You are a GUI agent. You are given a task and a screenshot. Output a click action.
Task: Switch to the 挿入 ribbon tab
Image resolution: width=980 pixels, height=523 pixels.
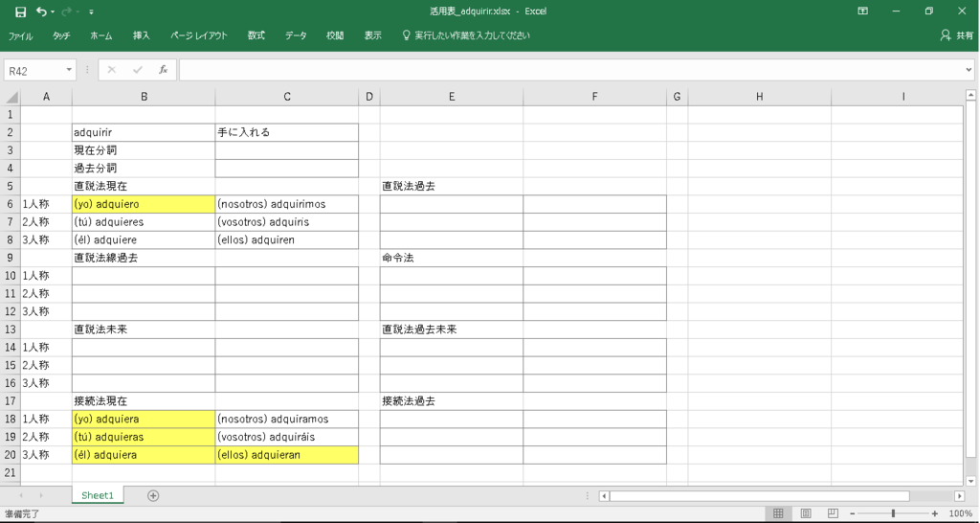pos(142,35)
